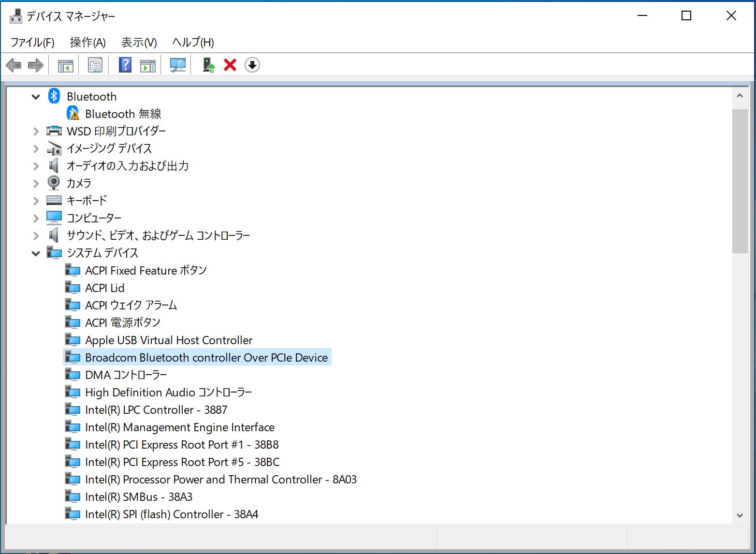Select Bluetooth 無線 device with warning
This screenshot has height=554, width=756.
123,114
